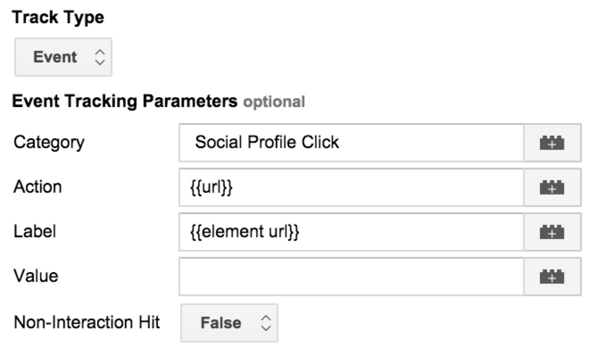Viewport: 614px width, 364px height.
Task: Click the empty Value input box
Action: tap(351, 277)
